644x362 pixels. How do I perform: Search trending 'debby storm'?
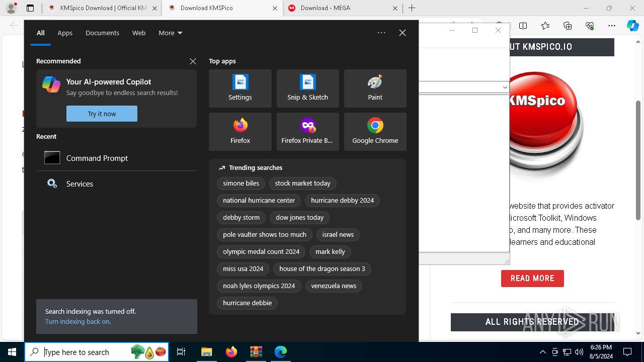242,218
